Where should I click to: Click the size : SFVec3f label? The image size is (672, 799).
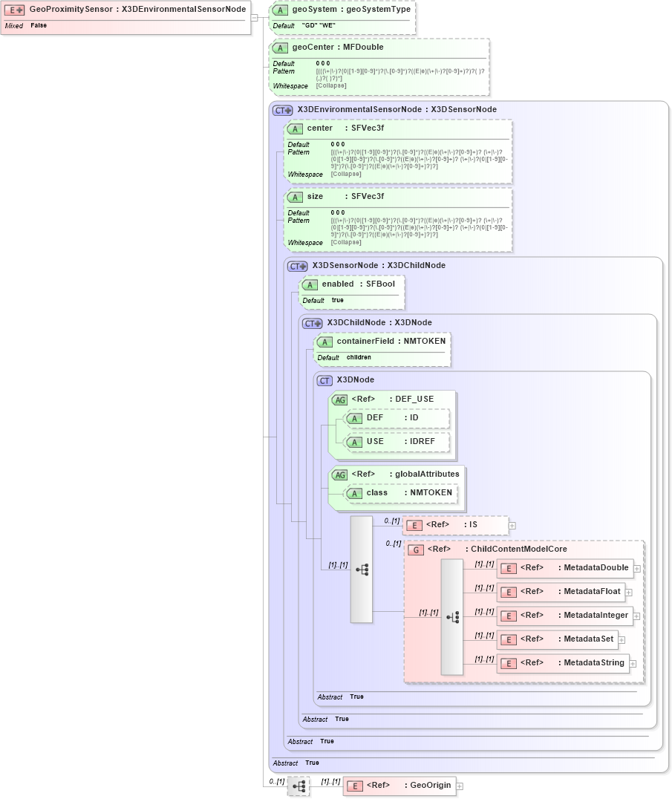tap(345, 196)
